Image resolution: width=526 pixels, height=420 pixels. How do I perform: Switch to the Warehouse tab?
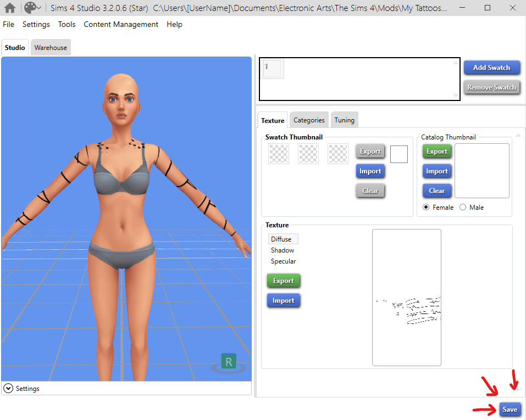pyautogui.click(x=51, y=48)
